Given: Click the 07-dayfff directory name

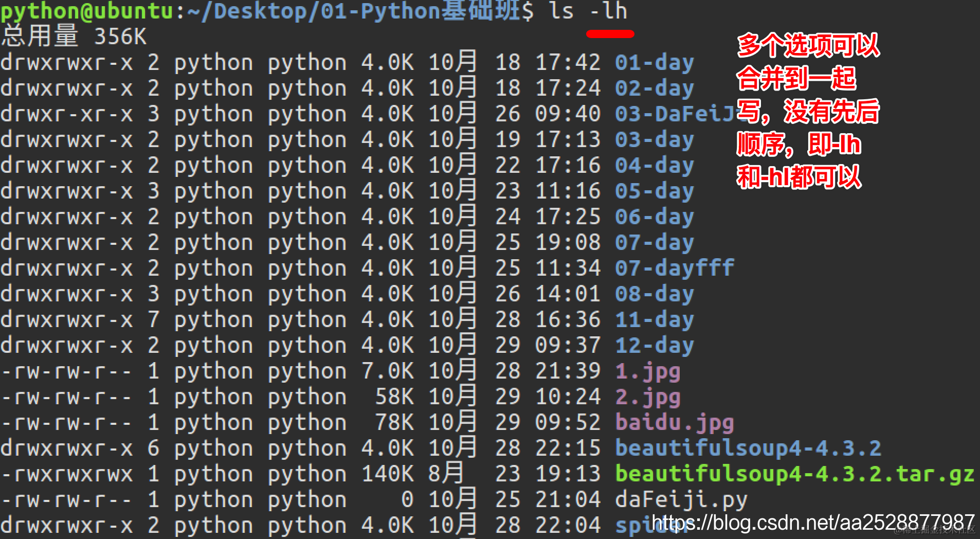Looking at the screenshot, I should point(674,268).
